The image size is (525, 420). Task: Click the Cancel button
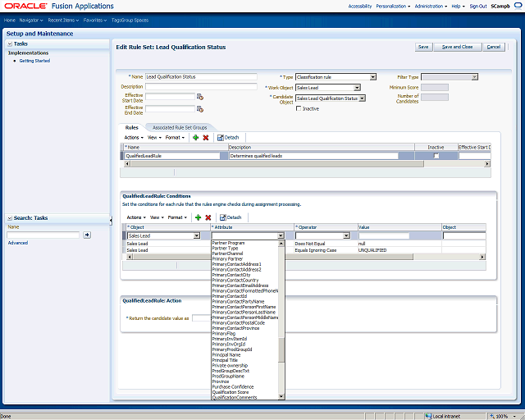click(494, 47)
